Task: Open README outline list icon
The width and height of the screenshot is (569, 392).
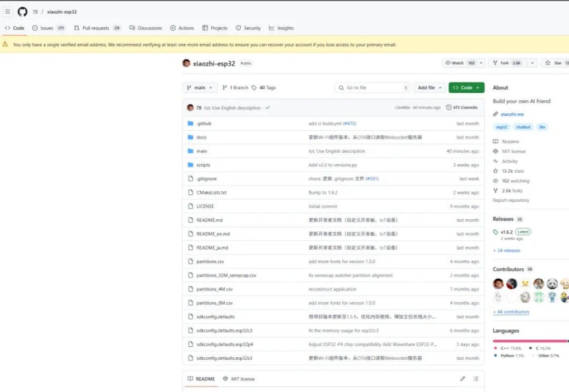Action: 476,379
